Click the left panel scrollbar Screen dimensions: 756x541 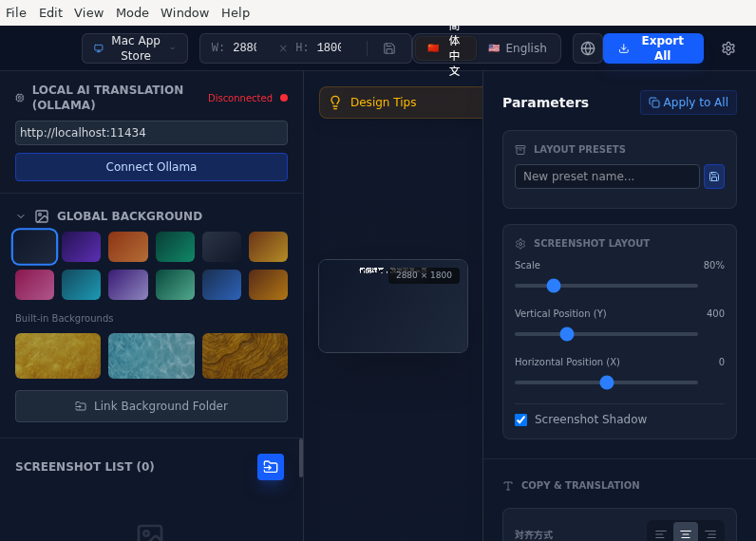(x=301, y=457)
